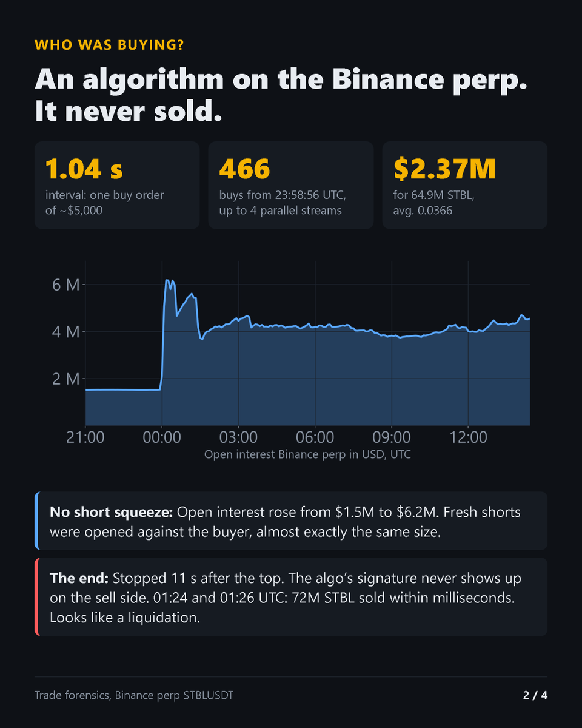
Task: Click the footer text 'Trade forensics, Binance perp STBLUSDT'
Action: click(x=134, y=695)
